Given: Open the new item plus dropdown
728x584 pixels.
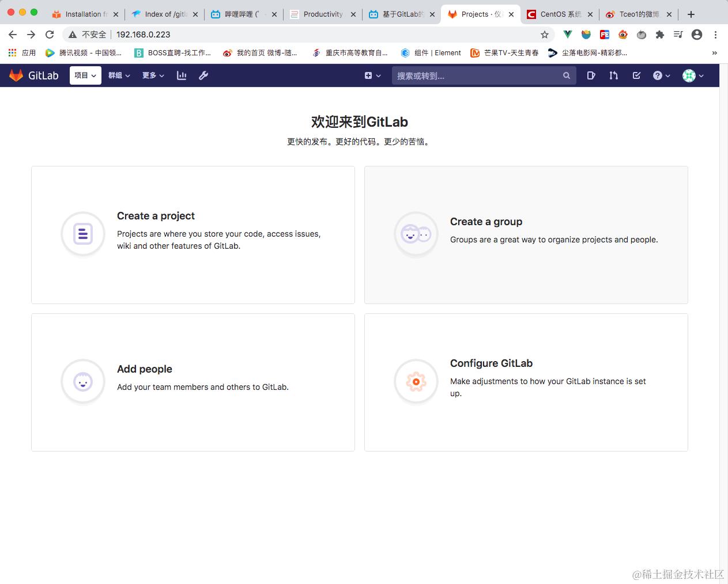Looking at the screenshot, I should click(x=372, y=75).
